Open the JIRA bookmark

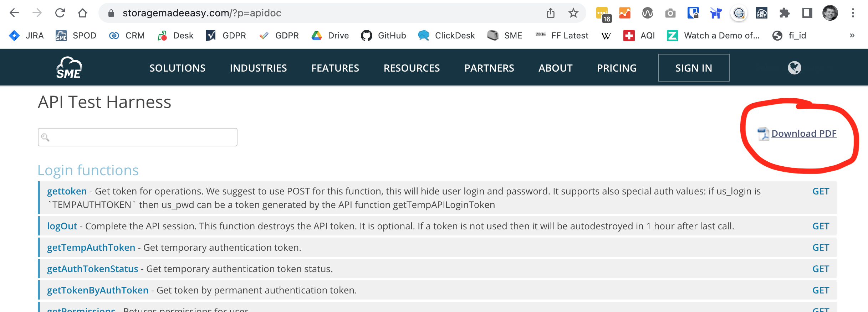click(x=26, y=36)
